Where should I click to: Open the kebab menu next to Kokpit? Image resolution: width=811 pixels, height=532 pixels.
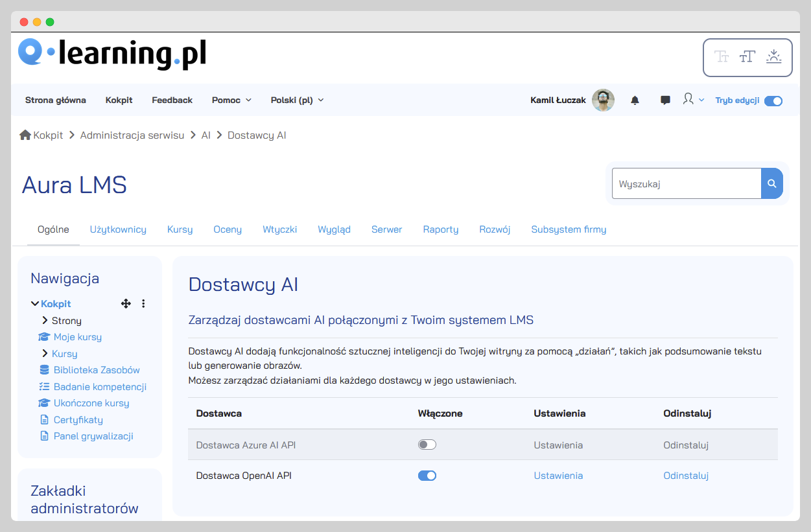click(143, 303)
